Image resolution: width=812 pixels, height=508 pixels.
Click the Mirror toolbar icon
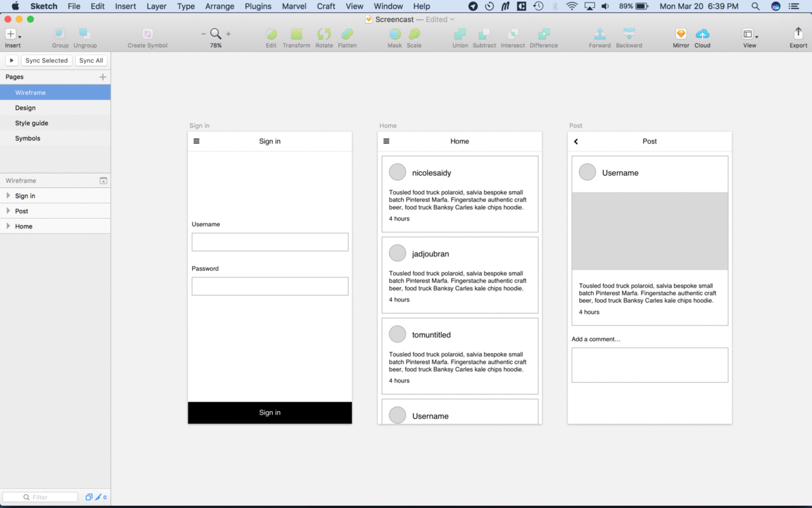coord(681,34)
